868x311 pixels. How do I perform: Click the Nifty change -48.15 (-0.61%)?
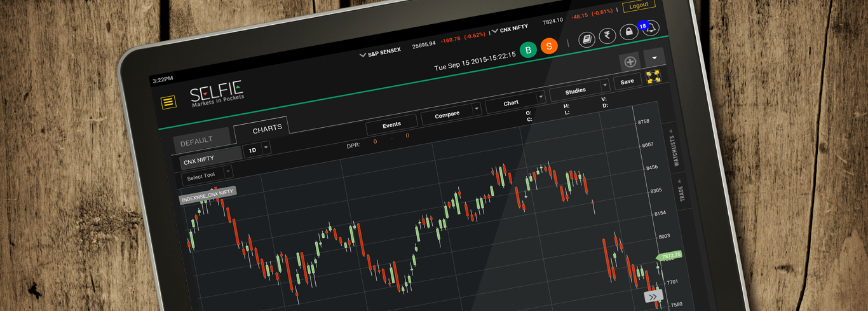592,13
